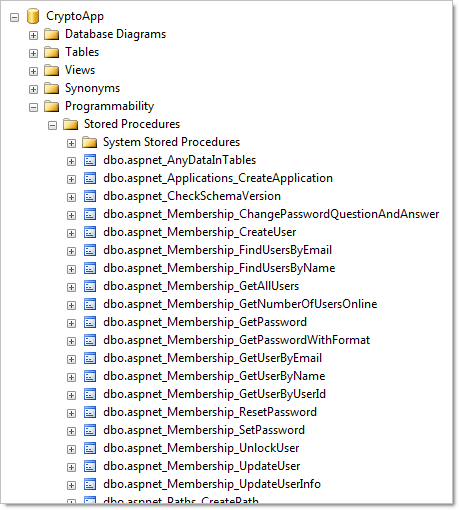Collapse the Programmability node

(33, 107)
